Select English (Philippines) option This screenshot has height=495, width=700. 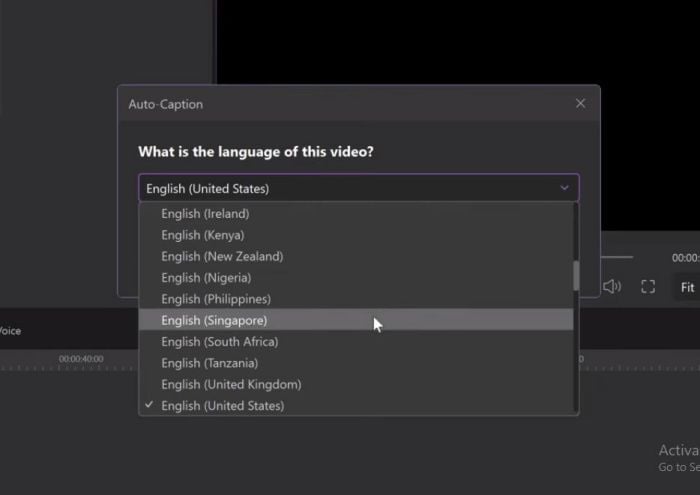click(216, 299)
